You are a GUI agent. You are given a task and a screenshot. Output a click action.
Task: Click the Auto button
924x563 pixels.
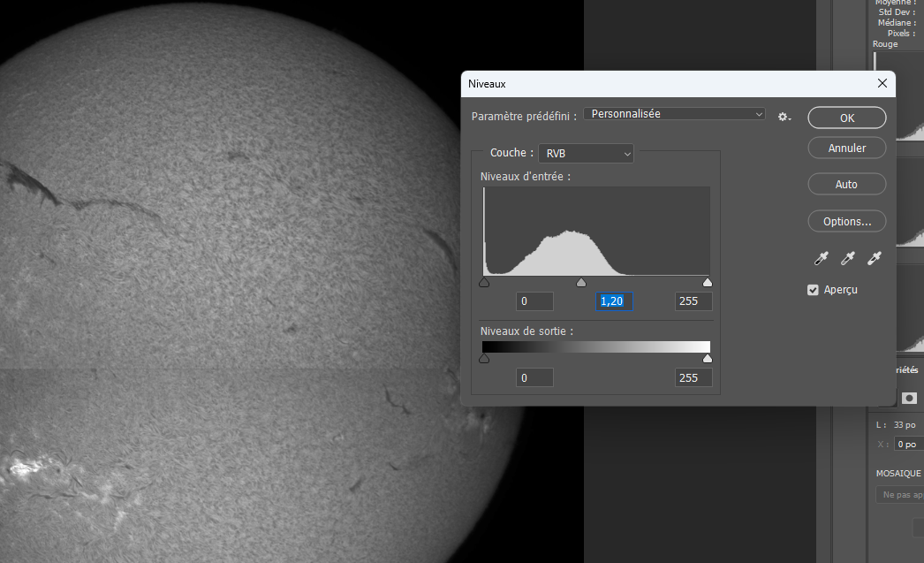click(847, 185)
